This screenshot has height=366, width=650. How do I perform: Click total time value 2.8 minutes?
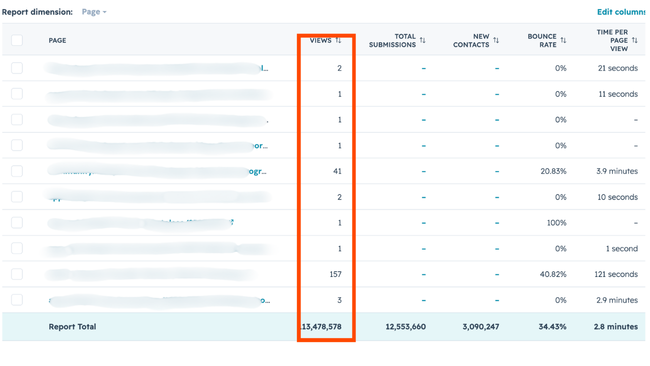[616, 327]
